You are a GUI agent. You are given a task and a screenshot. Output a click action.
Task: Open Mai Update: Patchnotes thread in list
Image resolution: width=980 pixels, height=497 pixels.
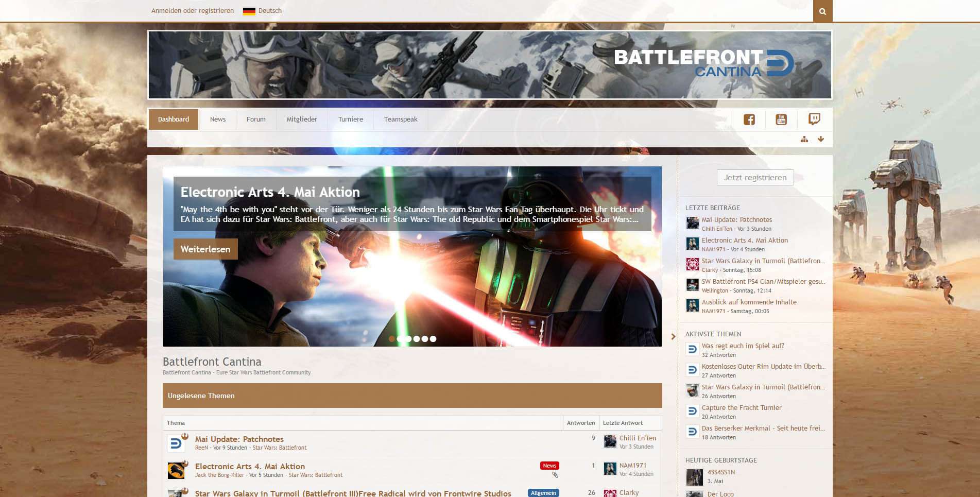239,439
